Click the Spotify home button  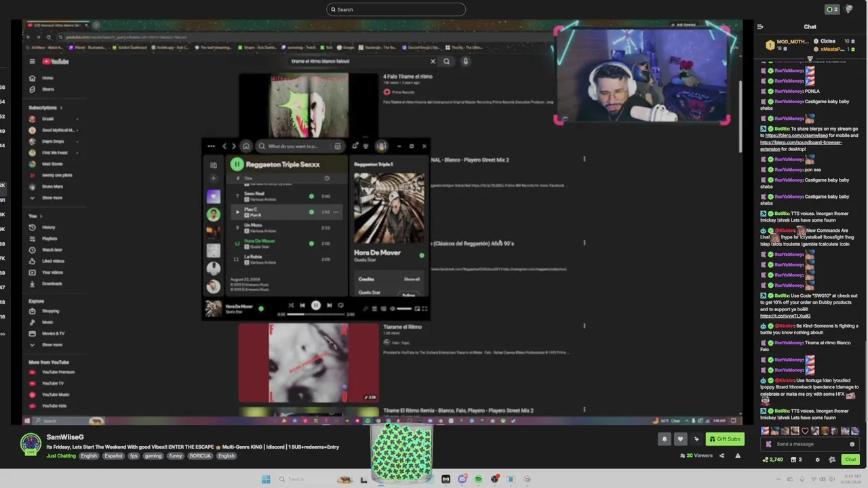246,146
